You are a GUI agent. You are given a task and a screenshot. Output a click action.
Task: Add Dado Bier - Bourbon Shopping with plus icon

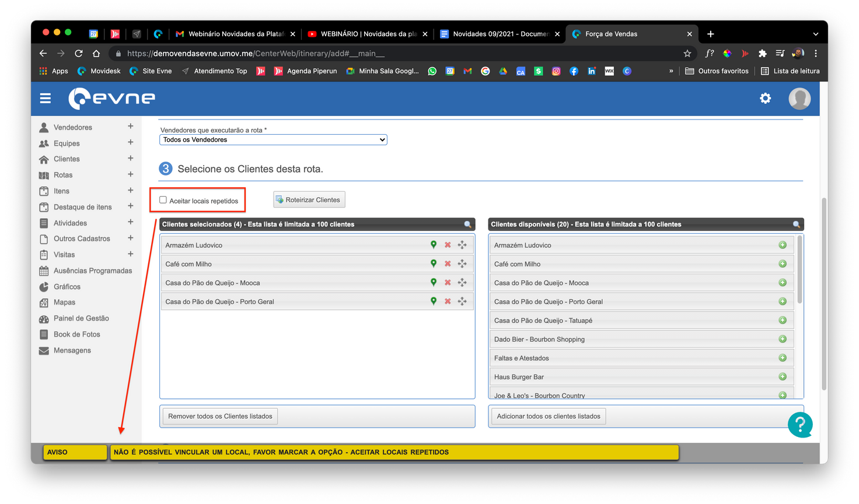(x=783, y=339)
